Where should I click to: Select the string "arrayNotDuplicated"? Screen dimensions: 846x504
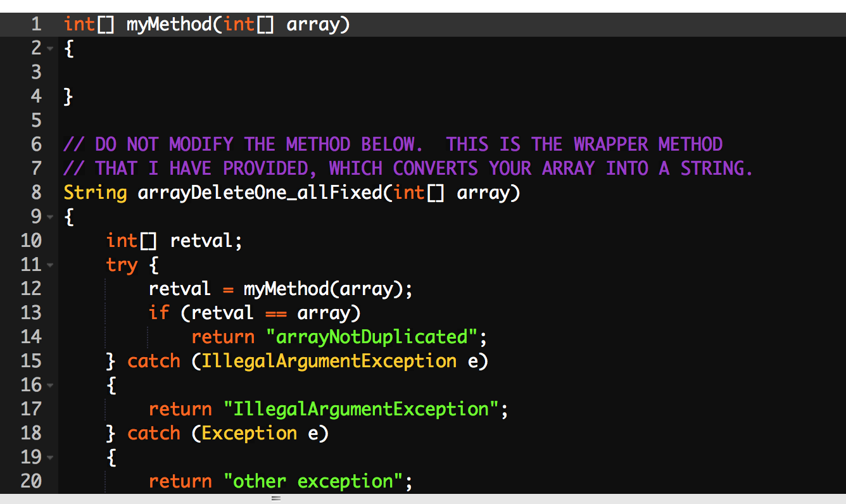coord(372,337)
